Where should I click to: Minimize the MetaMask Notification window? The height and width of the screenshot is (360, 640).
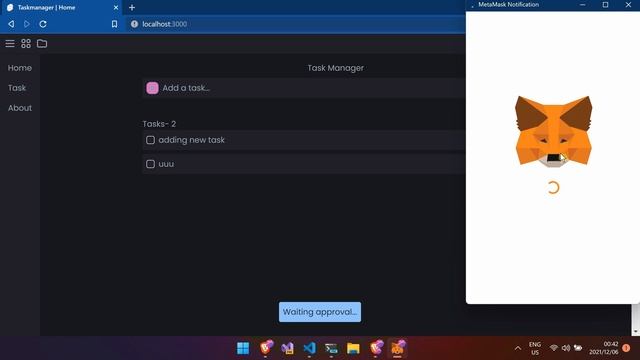(582, 4)
